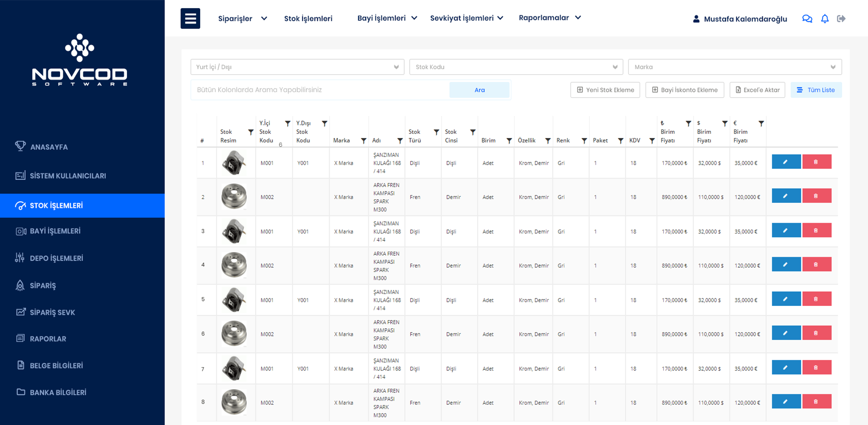Open the Marka filter dropdown

735,67
